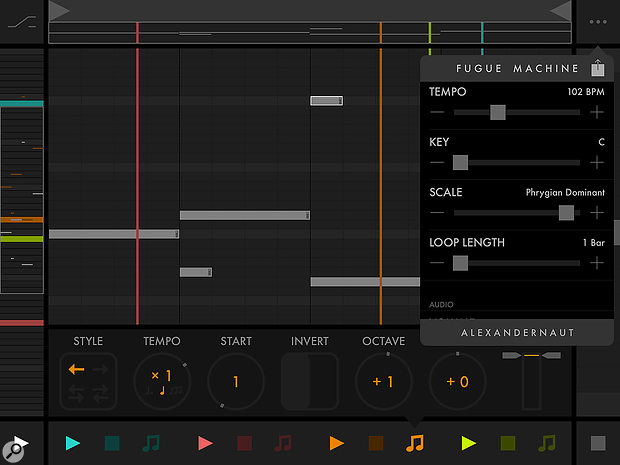Select the reverse arrow playback style
620x465 pixels.
76,369
